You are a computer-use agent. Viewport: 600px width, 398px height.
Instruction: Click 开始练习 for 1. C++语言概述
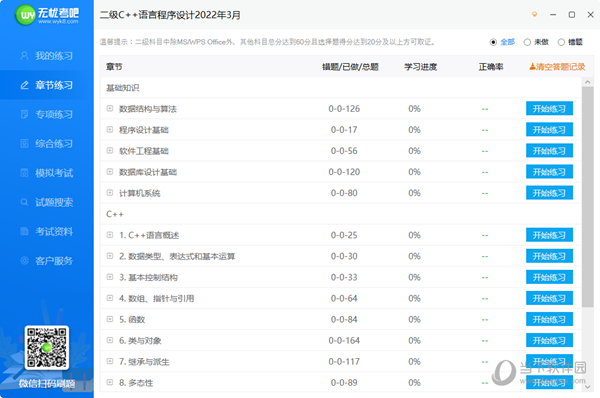[x=549, y=235]
